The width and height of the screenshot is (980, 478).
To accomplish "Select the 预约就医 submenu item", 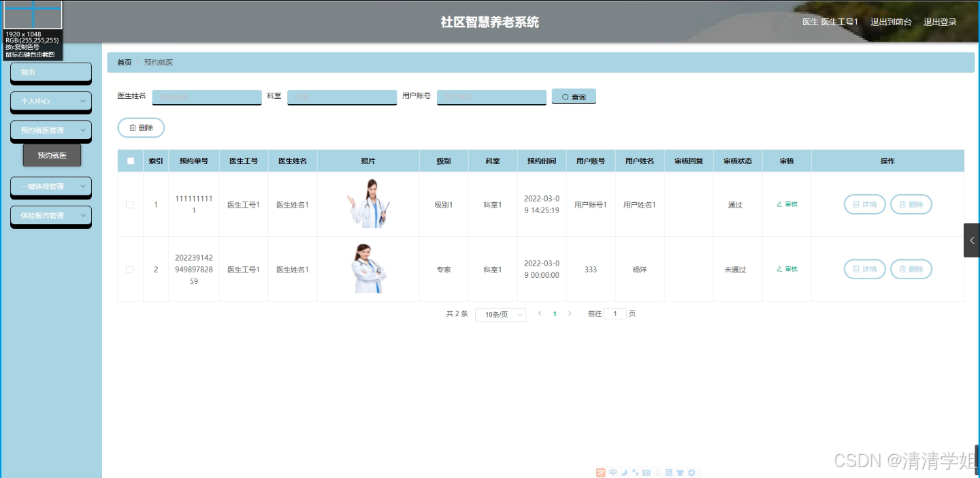I will [52, 155].
